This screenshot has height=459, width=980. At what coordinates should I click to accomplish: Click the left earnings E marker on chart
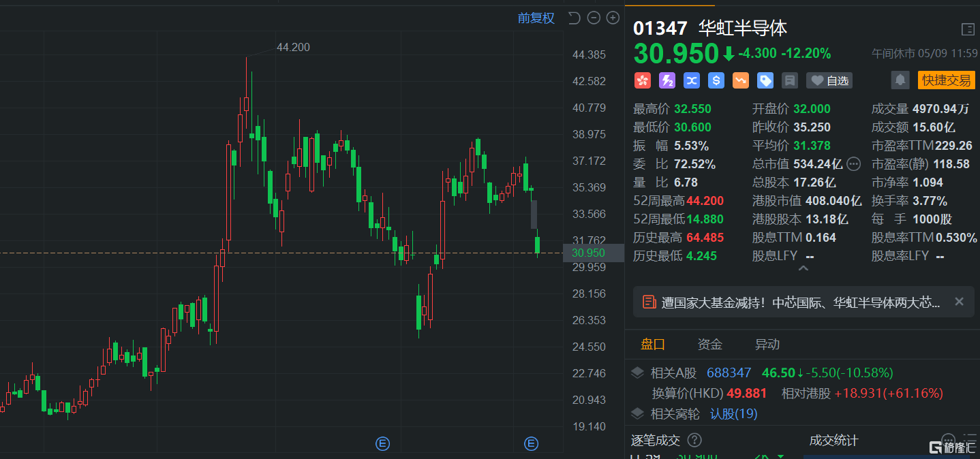[x=382, y=444]
